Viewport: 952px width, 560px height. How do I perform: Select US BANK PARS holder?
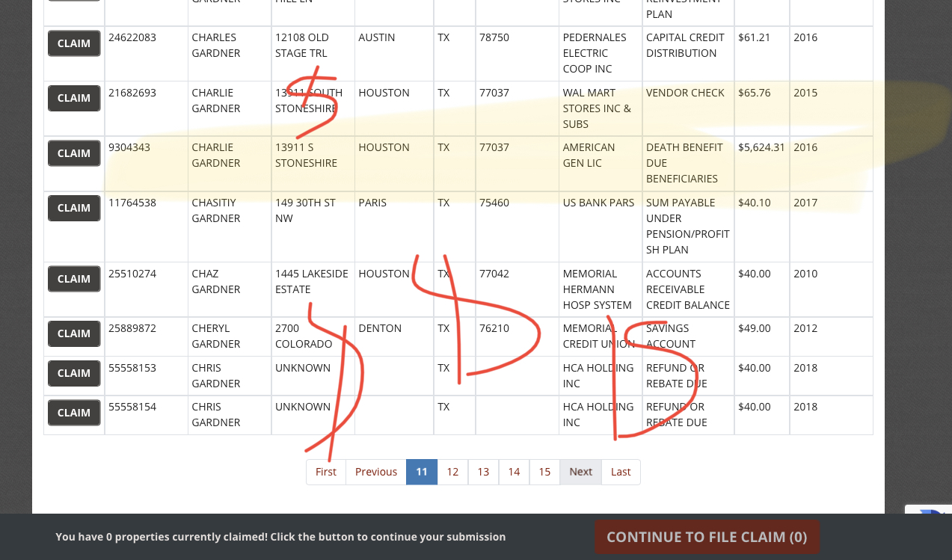click(x=601, y=227)
